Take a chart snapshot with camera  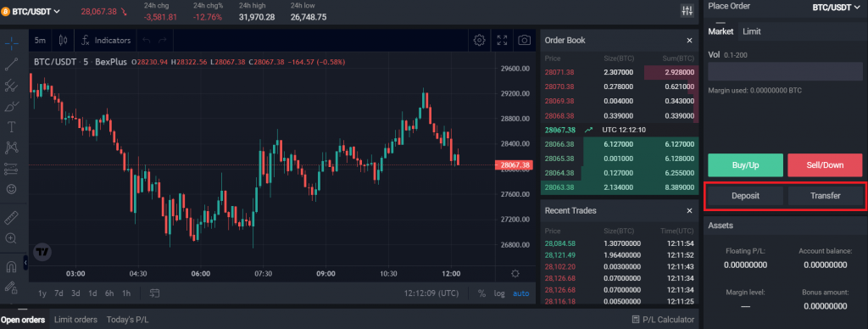pyautogui.click(x=524, y=40)
